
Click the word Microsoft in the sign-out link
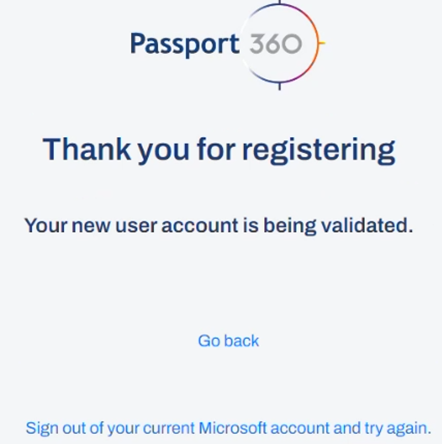tap(233, 428)
